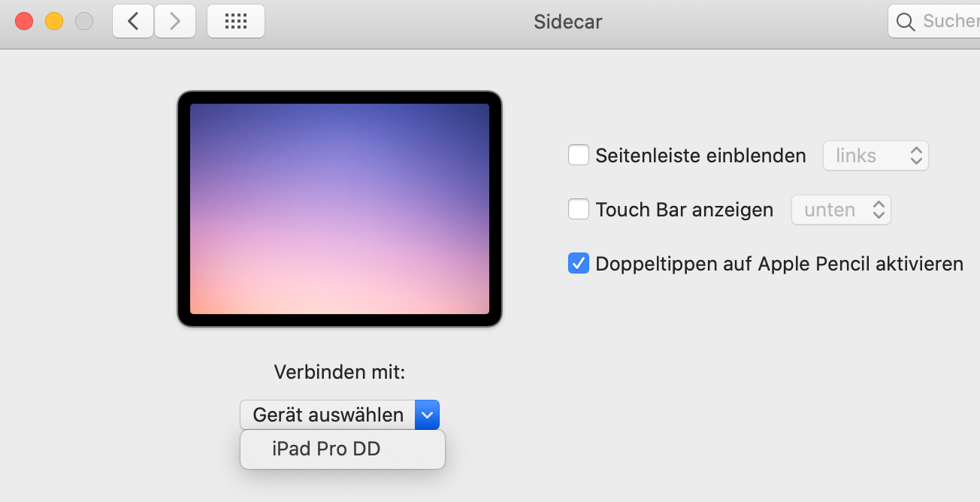Enable the Touch Bar anzeigen checkbox

pos(578,210)
